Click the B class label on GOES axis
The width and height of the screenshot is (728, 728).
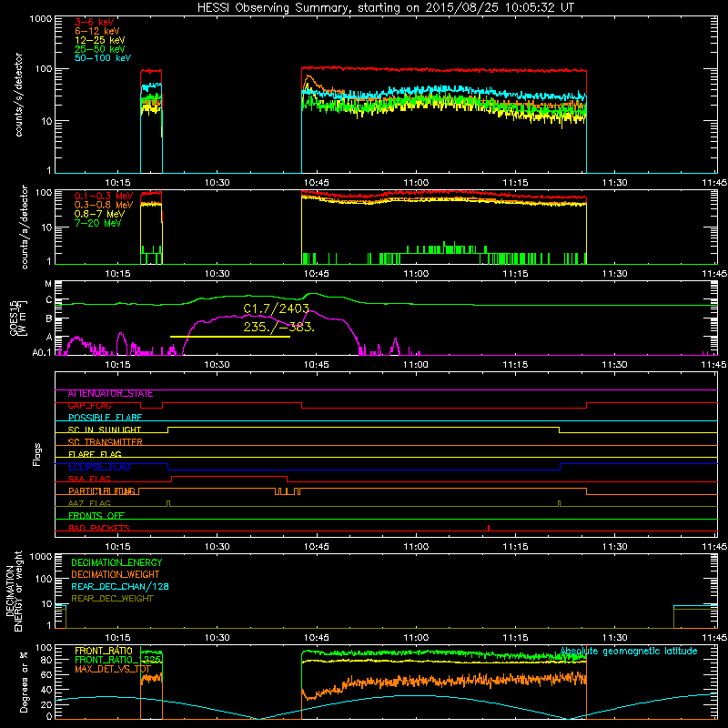coord(49,319)
